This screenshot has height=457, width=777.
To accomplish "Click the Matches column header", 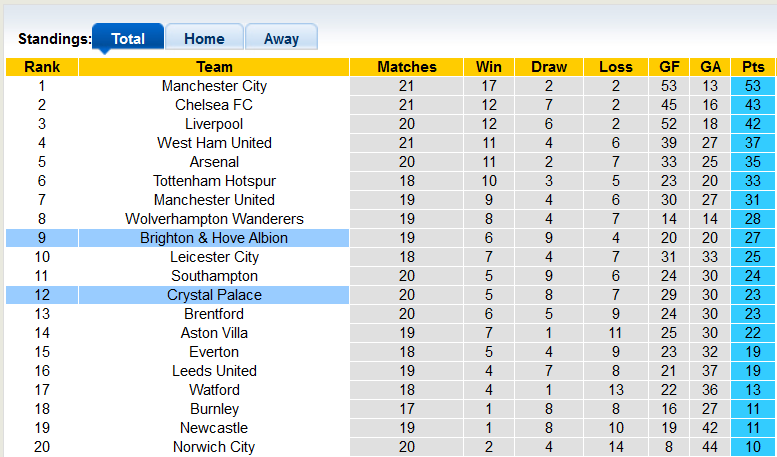I will click(407, 67).
